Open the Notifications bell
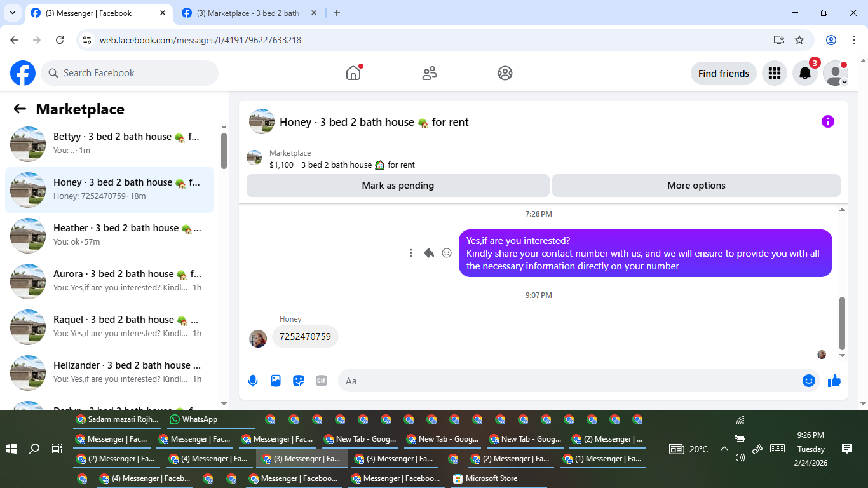Viewport: 868px width, 488px height. tap(805, 73)
